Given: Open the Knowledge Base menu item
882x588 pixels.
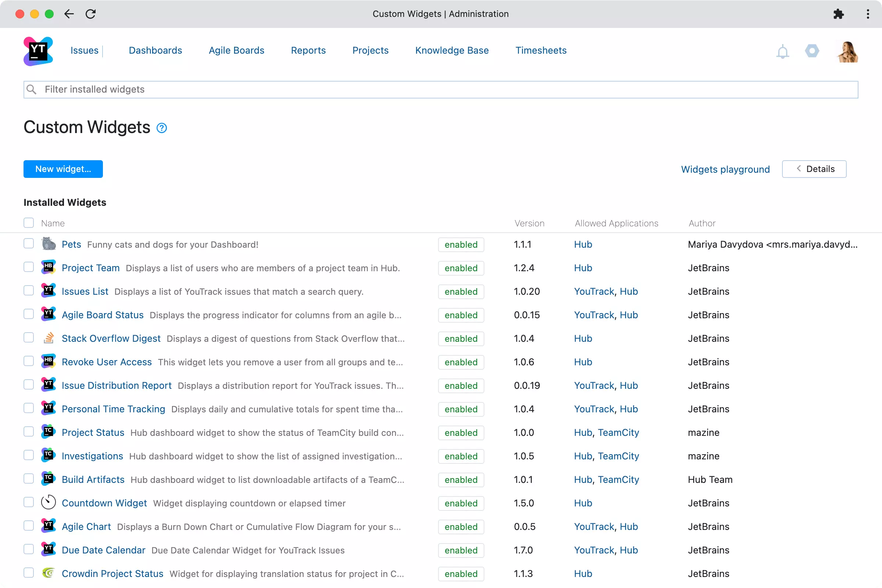Looking at the screenshot, I should (x=452, y=51).
